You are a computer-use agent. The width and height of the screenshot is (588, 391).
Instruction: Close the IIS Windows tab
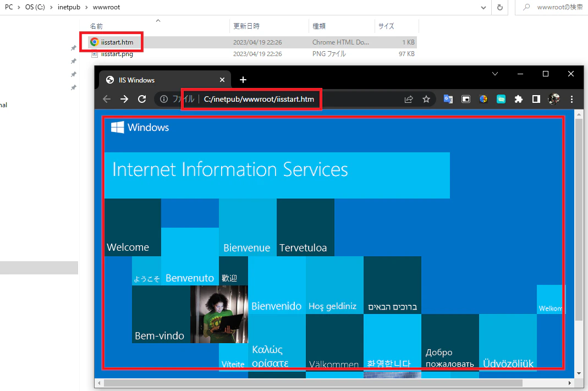(x=222, y=80)
